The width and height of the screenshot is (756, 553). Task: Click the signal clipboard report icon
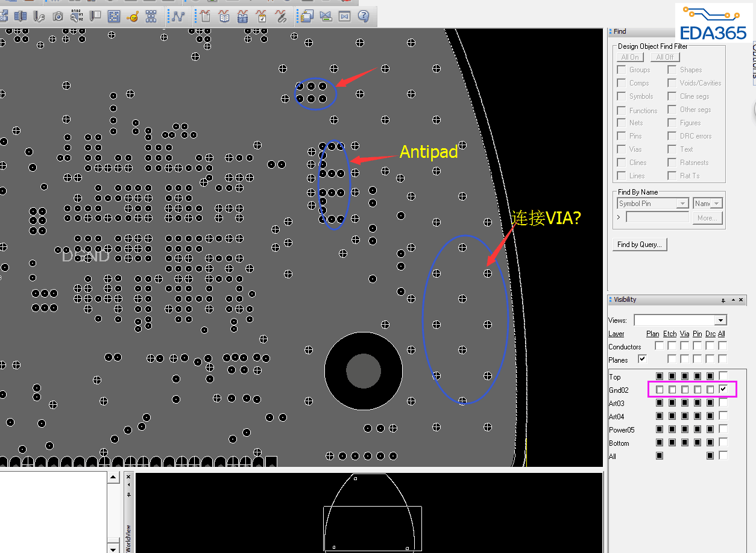point(206,17)
